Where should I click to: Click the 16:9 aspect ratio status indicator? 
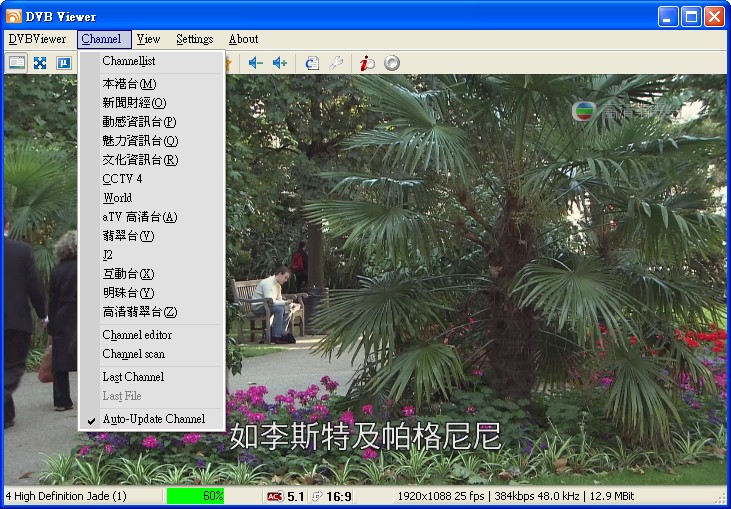[338, 496]
